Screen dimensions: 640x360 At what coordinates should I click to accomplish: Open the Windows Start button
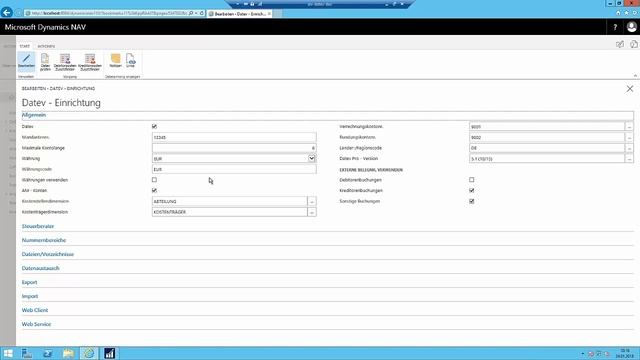pyautogui.click(x=8, y=353)
